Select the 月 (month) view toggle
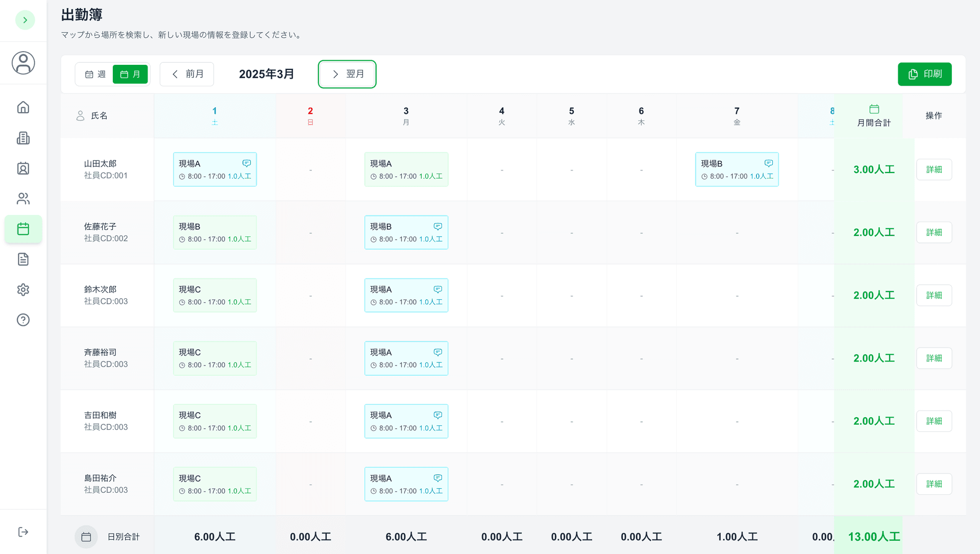Image resolution: width=980 pixels, height=554 pixels. click(130, 75)
